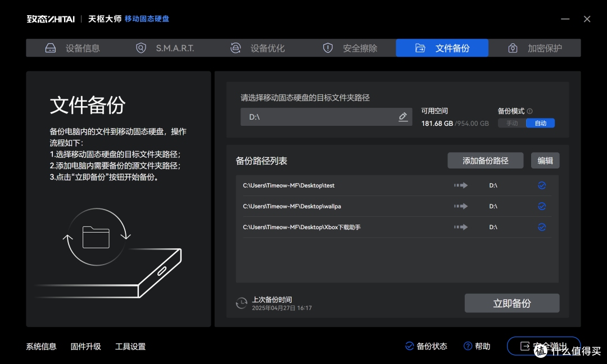Click the drive icon beside 设备信息
607x364 pixels.
tap(51, 48)
